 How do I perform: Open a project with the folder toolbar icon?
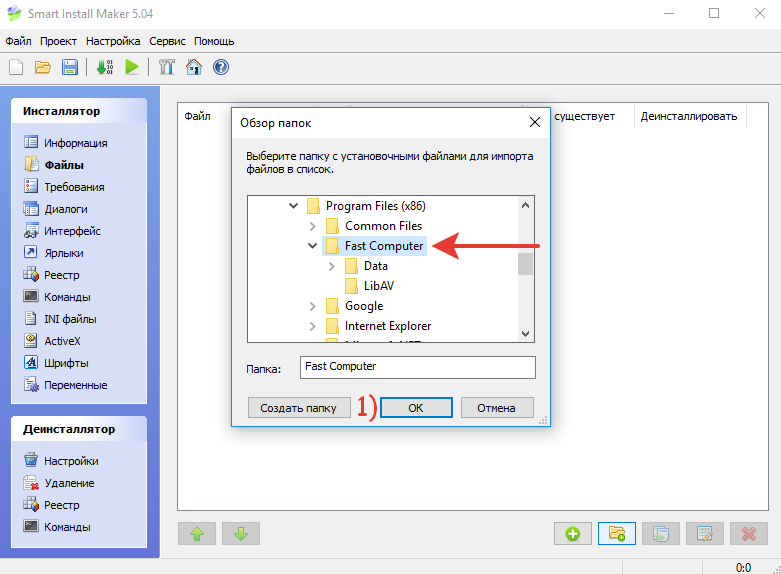(x=43, y=67)
